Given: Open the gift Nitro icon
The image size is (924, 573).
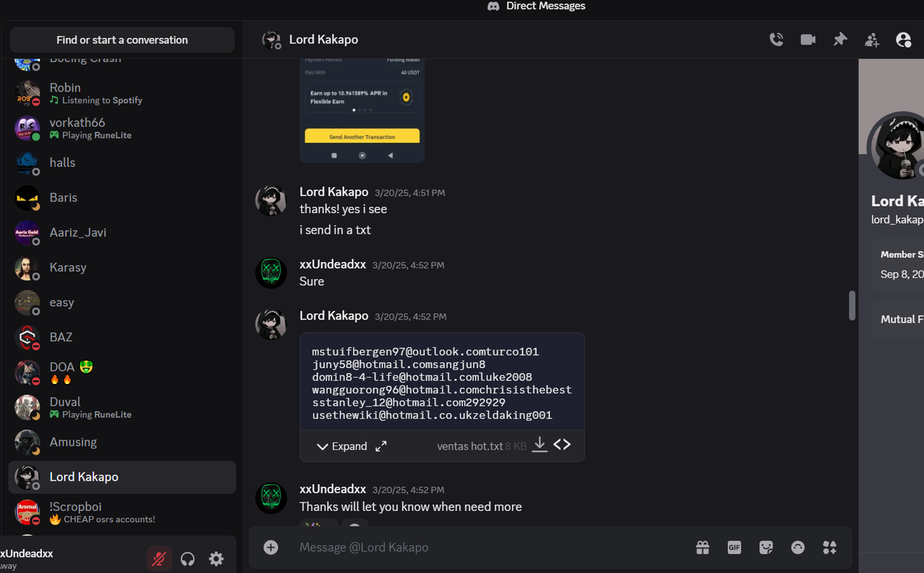Looking at the screenshot, I should tap(702, 548).
